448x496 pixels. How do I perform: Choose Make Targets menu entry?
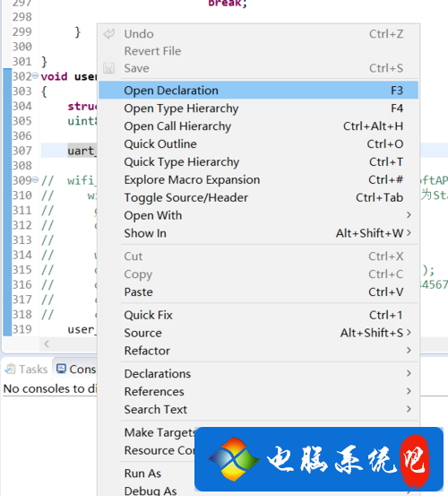159,432
